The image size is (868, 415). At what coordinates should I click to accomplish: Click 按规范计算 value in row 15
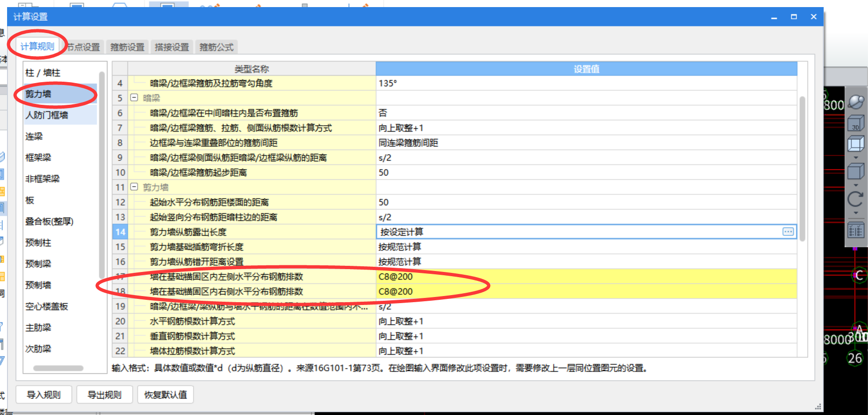tap(586, 247)
